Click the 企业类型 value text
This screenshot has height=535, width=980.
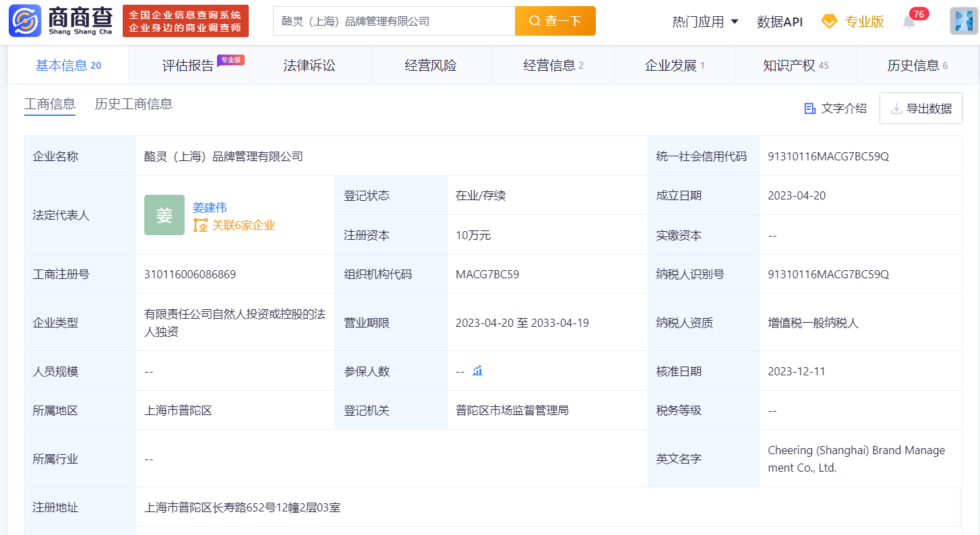pyautogui.click(x=235, y=323)
